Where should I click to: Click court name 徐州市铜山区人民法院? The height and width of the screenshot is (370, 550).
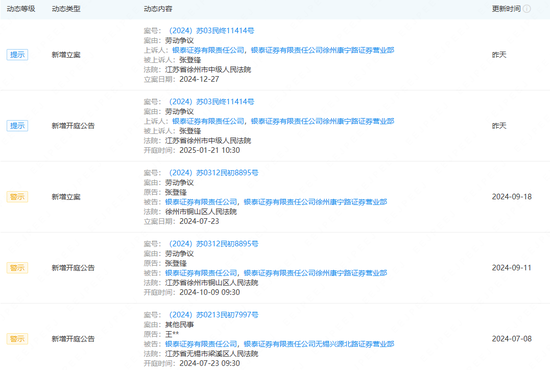tap(201, 212)
